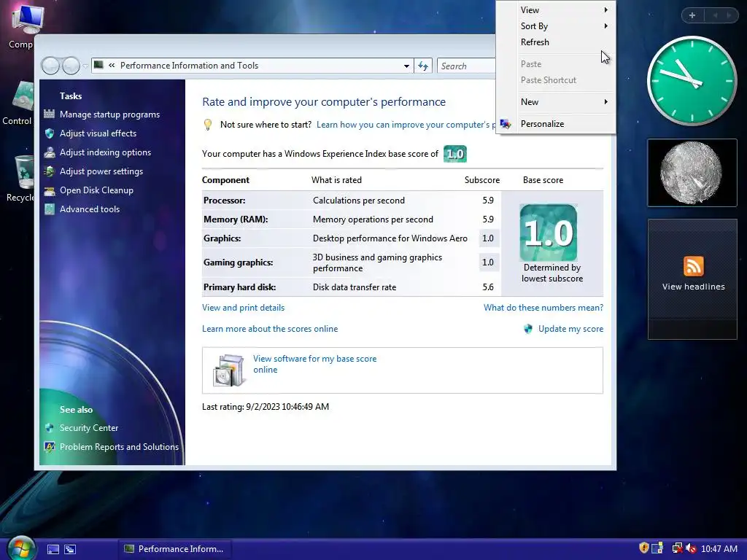This screenshot has height=560, width=747.
Task: Open the View submenu in context menu
Action: [555, 10]
